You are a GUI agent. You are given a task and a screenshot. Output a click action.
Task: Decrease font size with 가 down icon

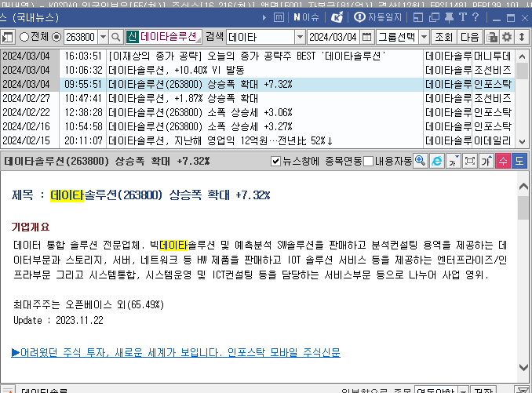454,161
